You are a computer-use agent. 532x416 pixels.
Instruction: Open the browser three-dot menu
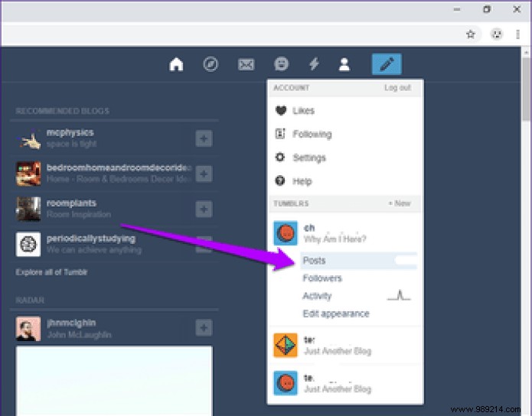click(x=517, y=34)
